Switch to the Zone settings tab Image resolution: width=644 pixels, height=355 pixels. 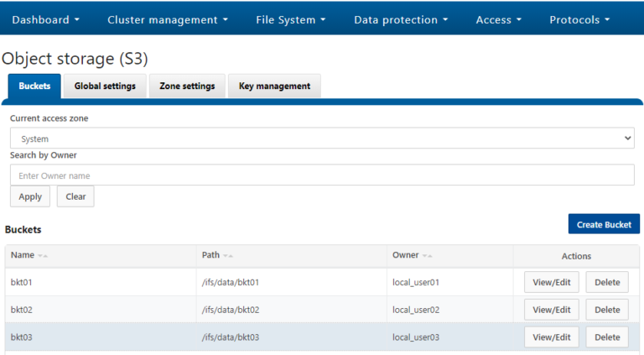[187, 86]
